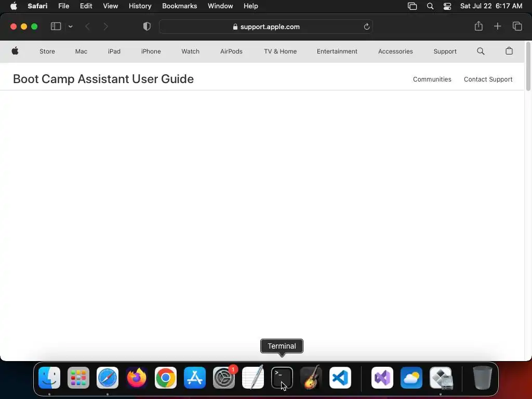This screenshot has height=399, width=532.
Task: Click the Boot Camp Assistant User Guide title
Action: [103, 79]
